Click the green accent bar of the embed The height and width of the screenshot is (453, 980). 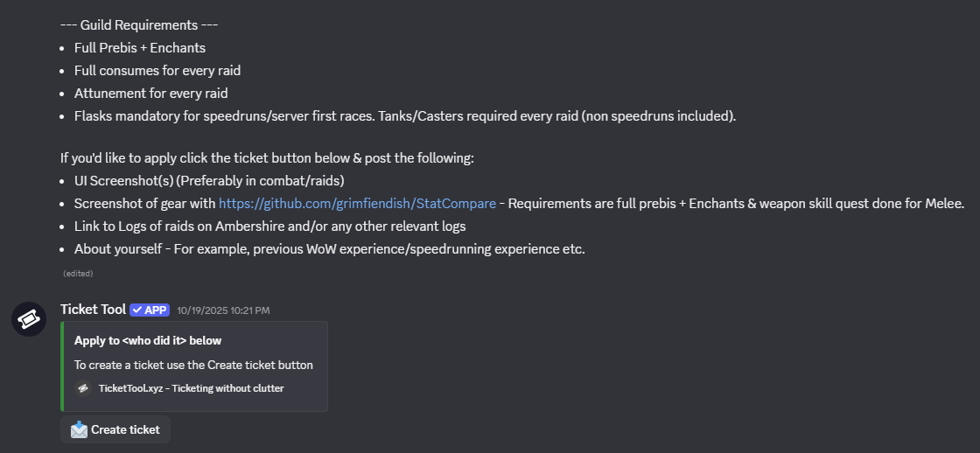(x=62, y=366)
